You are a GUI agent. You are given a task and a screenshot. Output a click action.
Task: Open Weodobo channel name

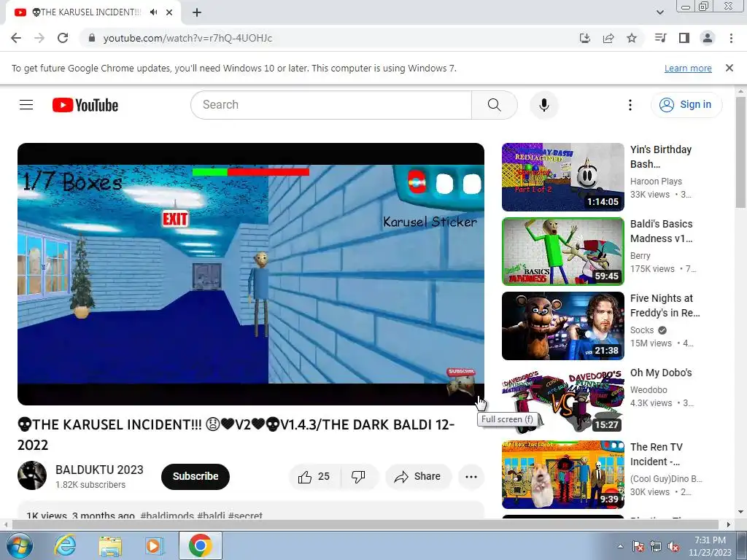[649, 389]
